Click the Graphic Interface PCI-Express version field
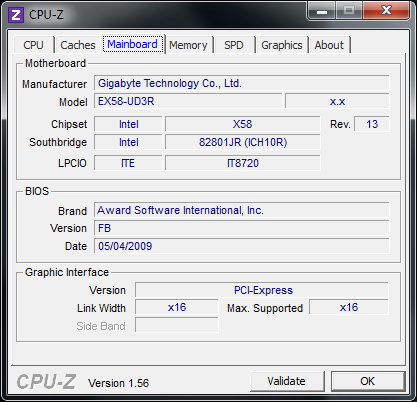 pos(262,290)
